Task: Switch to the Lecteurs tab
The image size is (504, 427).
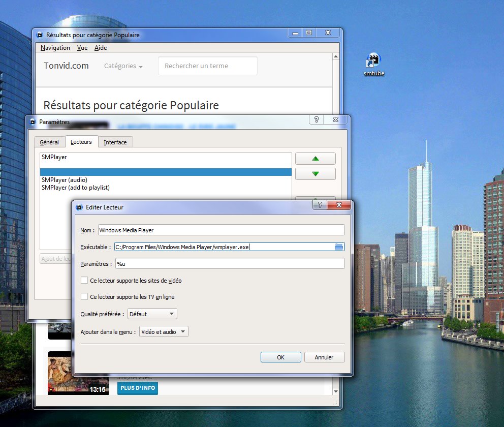Action: click(81, 142)
